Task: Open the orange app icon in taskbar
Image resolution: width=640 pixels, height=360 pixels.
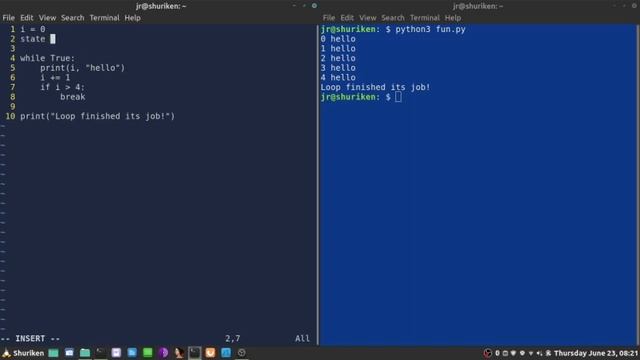Action: coord(210,353)
